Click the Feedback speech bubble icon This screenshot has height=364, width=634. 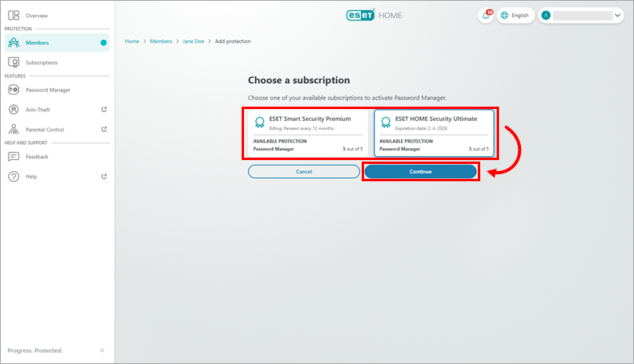14,157
